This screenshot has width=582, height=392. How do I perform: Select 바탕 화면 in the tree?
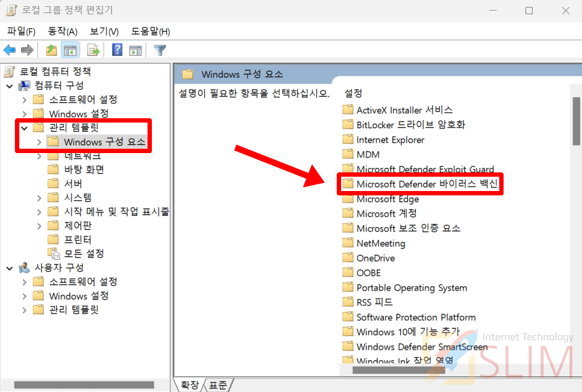(84, 170)
